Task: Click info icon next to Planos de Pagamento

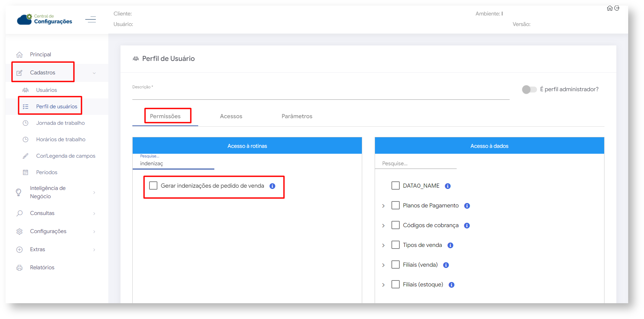Action: click(x=467, y=206)
